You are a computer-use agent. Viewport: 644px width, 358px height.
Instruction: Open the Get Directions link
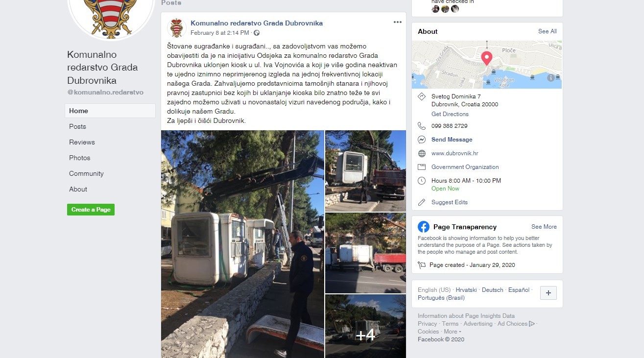coord(450,114)
